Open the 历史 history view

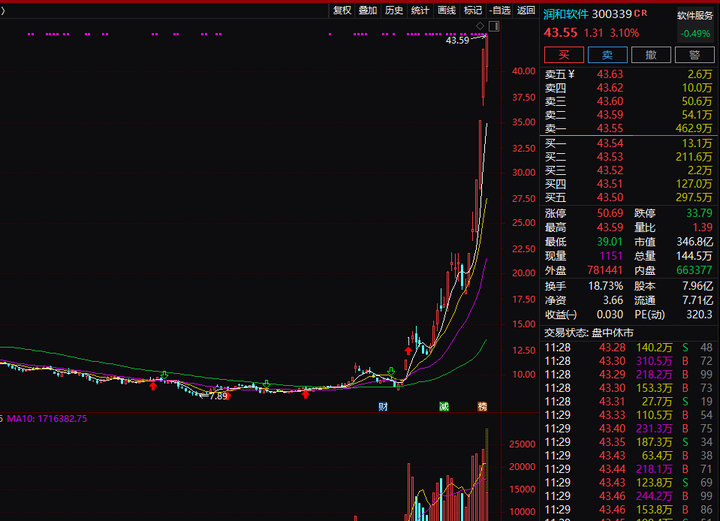394,10
